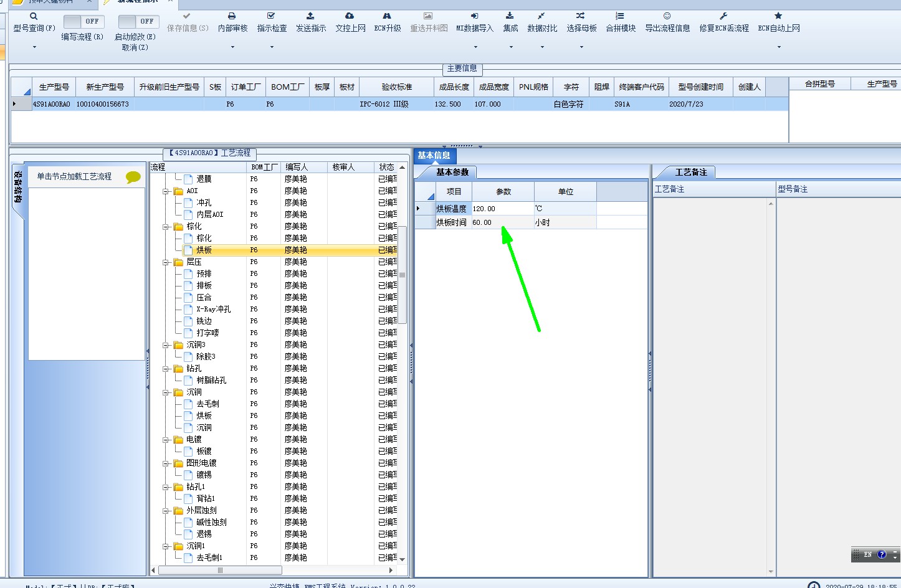Click 修复ECN丢流程 wrench icon
This screenshot has width=901, height=588.
point(723,16)
